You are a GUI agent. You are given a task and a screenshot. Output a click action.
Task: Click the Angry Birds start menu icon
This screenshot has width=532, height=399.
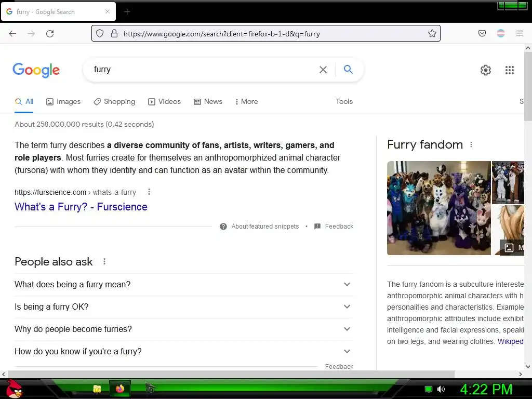tap(14, 389)
